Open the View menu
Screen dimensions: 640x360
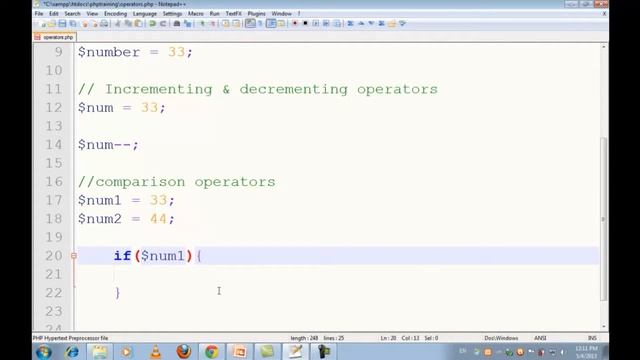[x=92, y=13]
